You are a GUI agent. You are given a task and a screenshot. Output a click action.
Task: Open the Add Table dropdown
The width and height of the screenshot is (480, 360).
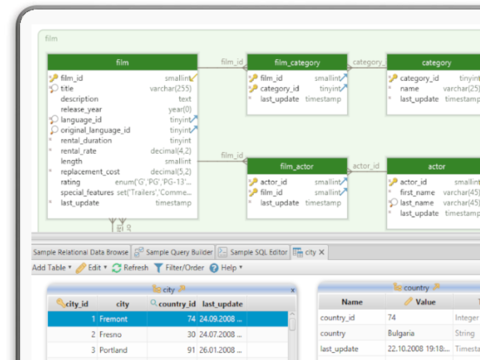[52, 268]
